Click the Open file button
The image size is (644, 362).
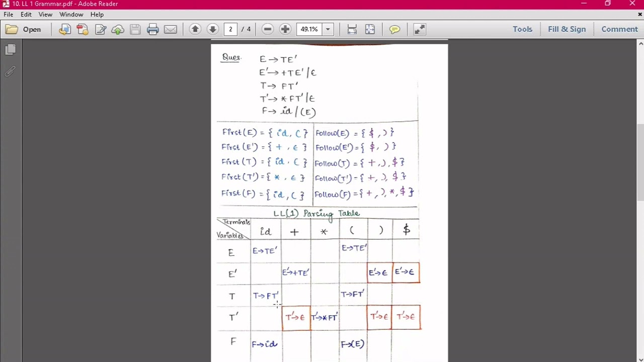(x=23, y=29)
